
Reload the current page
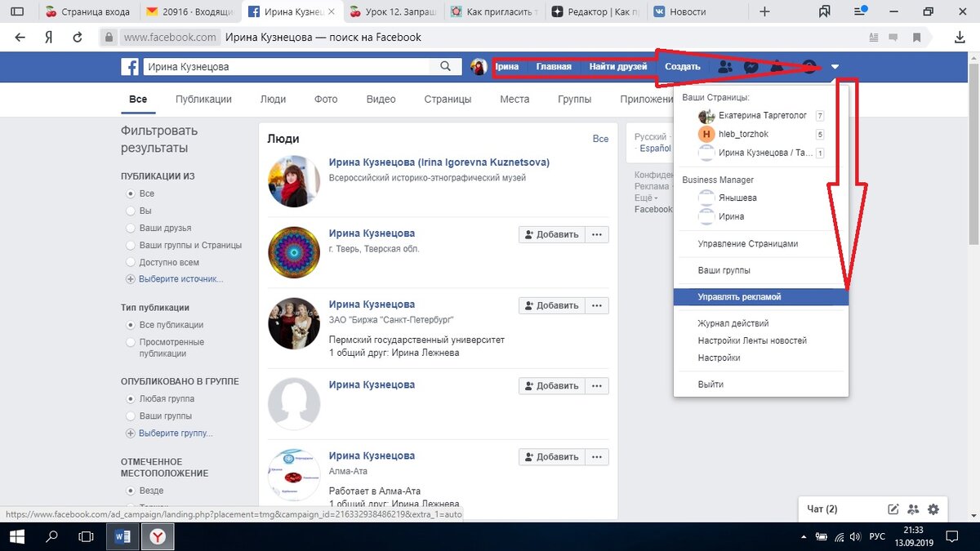click(x=78, y=38)
